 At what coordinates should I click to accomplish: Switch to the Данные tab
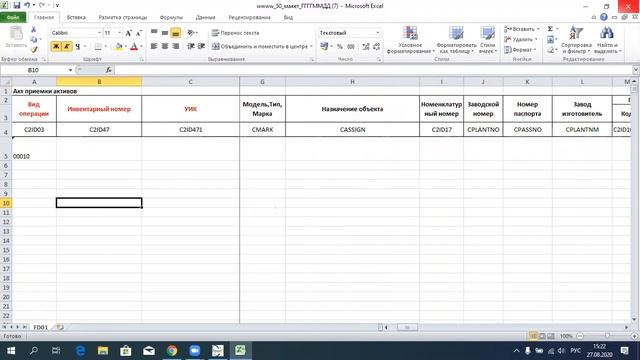(x=205, y=18)
